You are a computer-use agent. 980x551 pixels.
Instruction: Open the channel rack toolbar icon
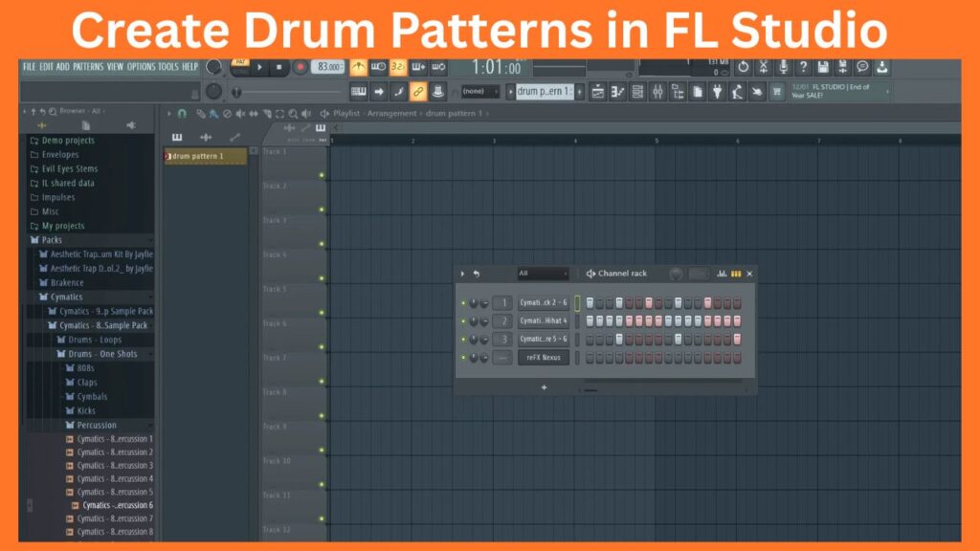coord(637,92)
